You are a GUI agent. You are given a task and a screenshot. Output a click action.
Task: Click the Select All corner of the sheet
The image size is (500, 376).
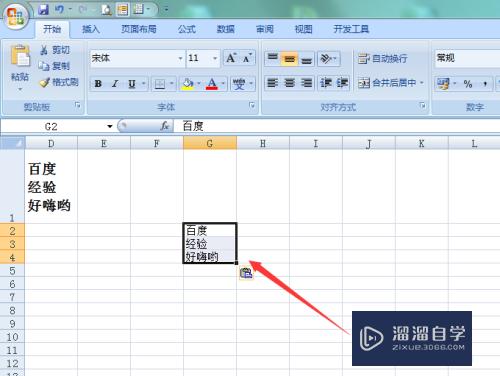[12, 143]
